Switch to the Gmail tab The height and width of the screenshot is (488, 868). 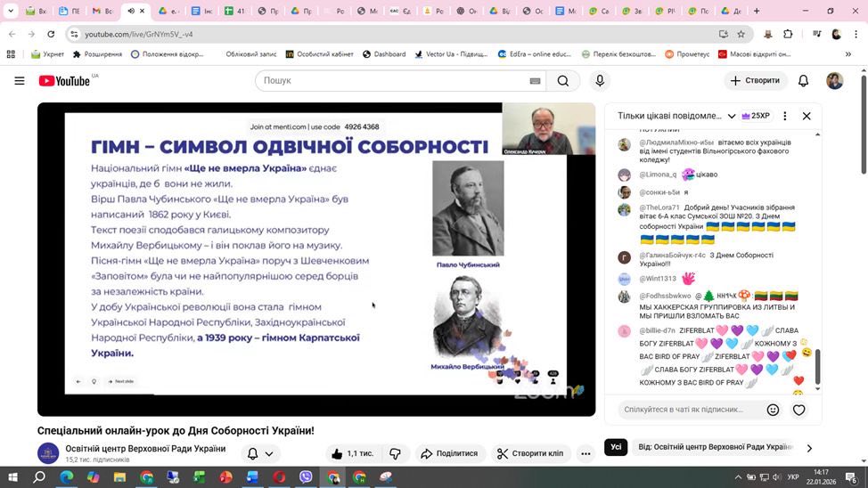pos(103,11)
